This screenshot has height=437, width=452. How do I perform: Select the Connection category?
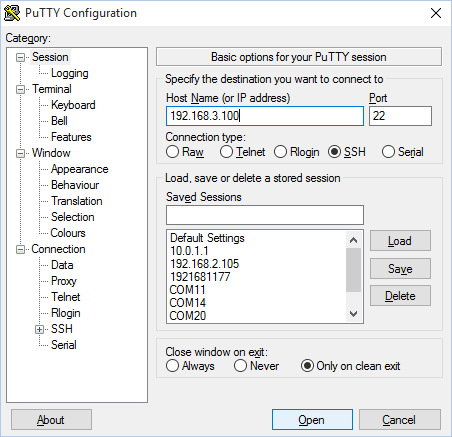(58, 249)
